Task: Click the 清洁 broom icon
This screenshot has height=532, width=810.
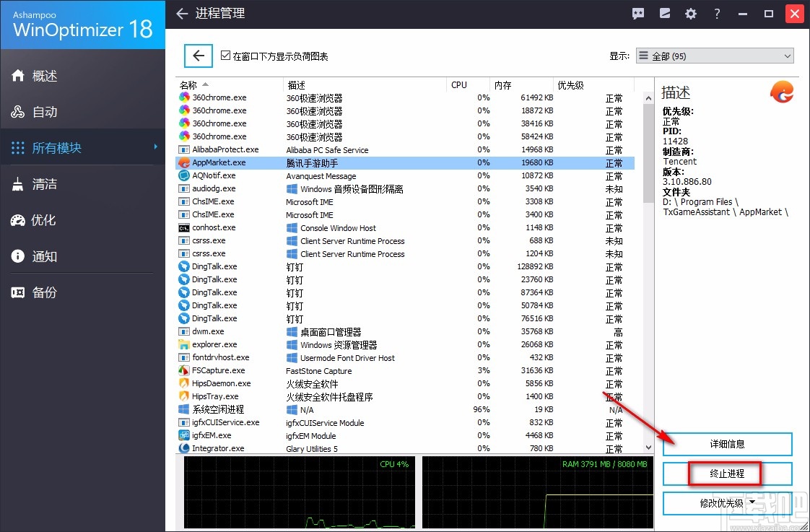Action: [17, 184]
